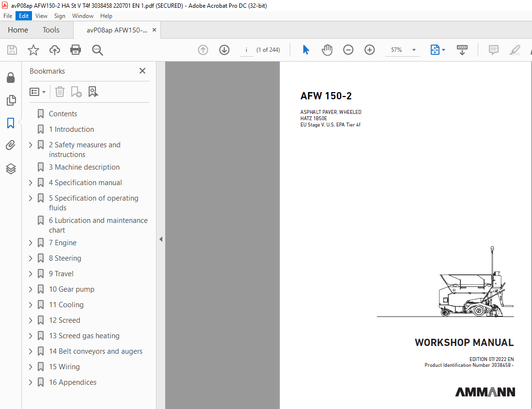Open the Window menu
This screenshot has height=409, width=532.
pos(83,16)
